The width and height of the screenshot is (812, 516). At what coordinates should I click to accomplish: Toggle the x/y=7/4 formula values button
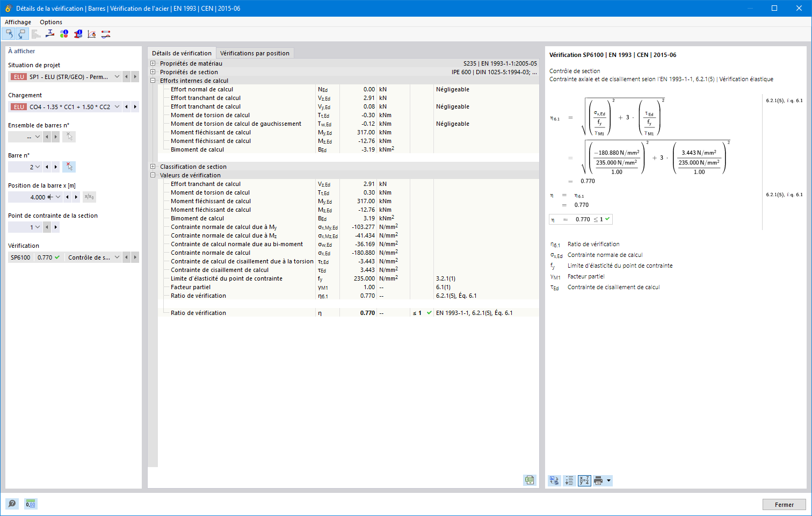(584, 481)
